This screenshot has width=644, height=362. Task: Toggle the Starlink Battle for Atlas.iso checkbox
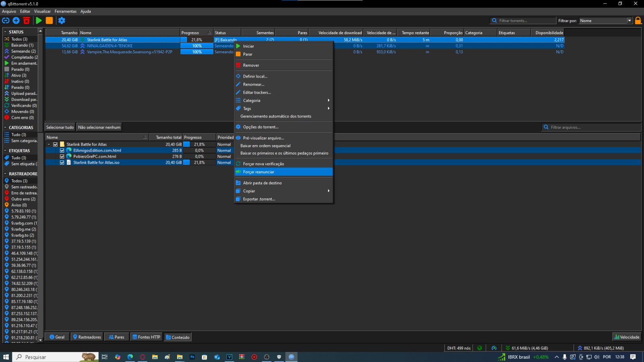click(x=62, y=162)
